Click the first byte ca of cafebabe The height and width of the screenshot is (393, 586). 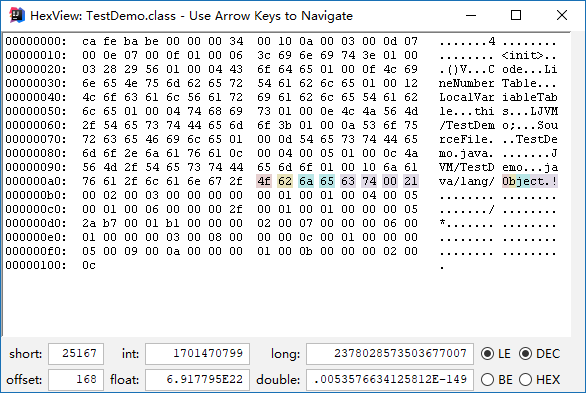click(x=89, y=41)
